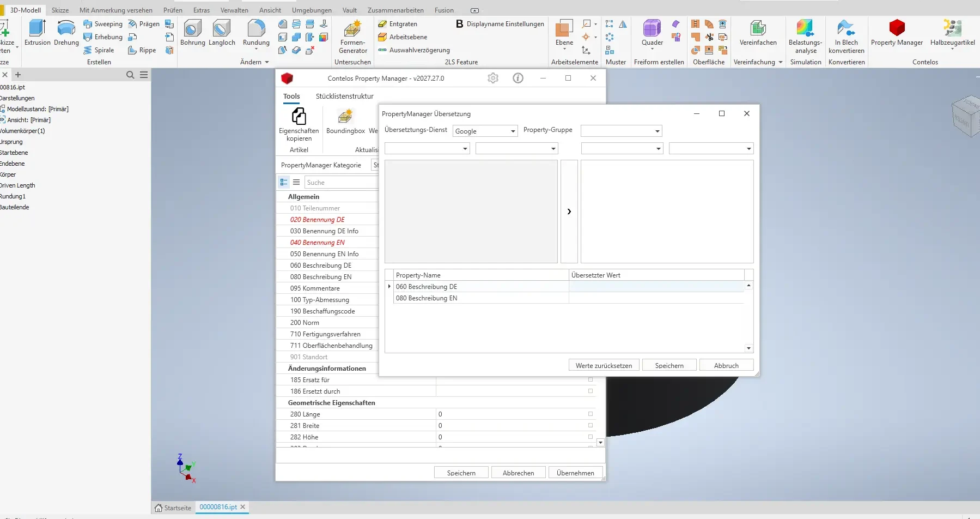Open Property Manager settings gear
Image resolution: width=980 pixels, height=519 pixels.
(493, 78)
